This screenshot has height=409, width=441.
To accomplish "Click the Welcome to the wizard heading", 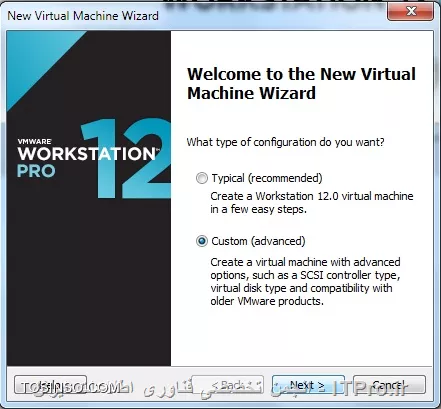I will coord(301,83).
